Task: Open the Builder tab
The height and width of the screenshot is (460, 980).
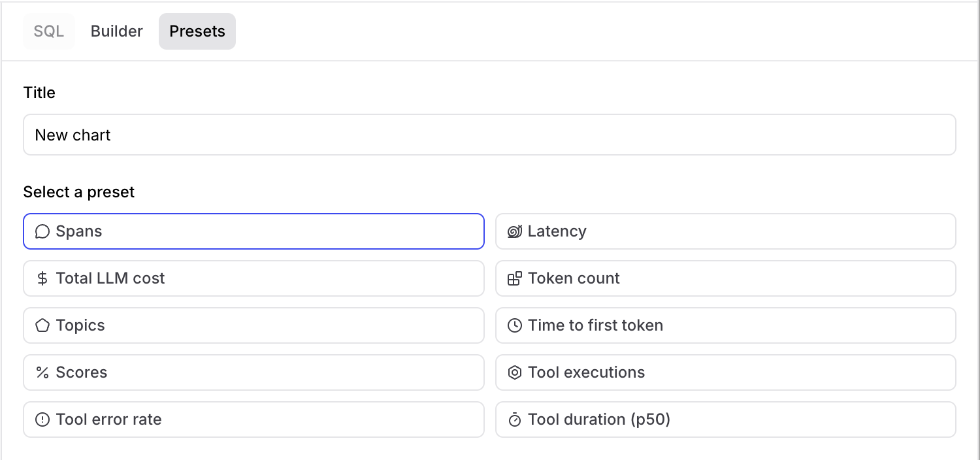Action: tap(117, 31)
